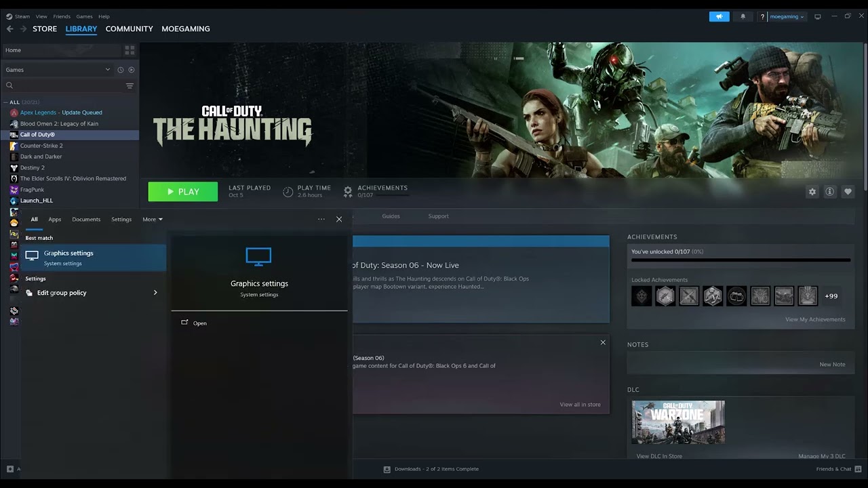This screenshot has width=868, height=488.
Task: Open advanced library filter options icon
Action: click(130, 86)
